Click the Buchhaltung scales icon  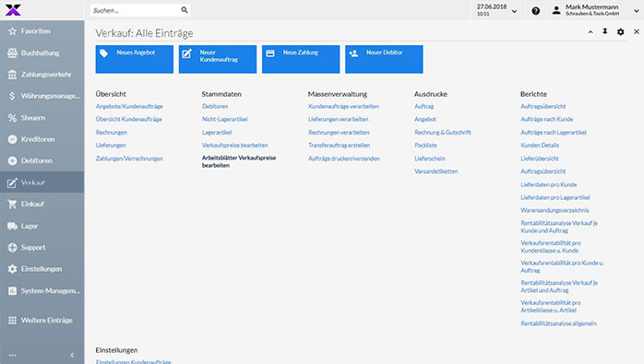coord(12,53)
